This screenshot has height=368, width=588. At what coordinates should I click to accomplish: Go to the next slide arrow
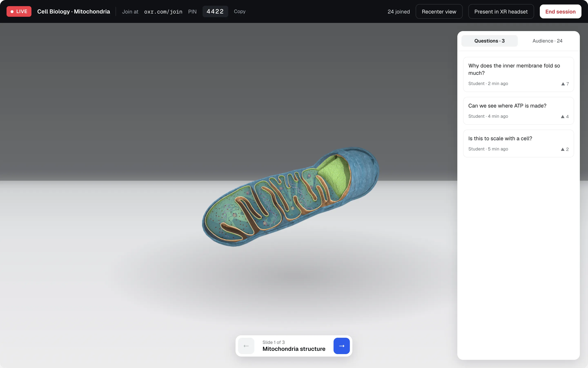[x=341, y=346]
